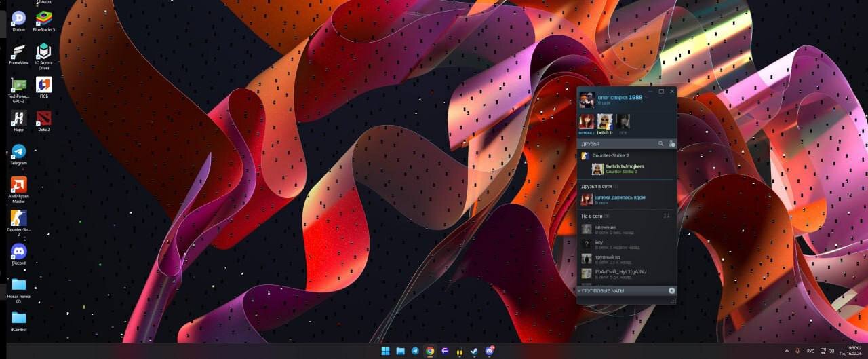Click the Counter-Strike 2 game group header
This screenshot has width=868, height=359.
pos(610,156)
